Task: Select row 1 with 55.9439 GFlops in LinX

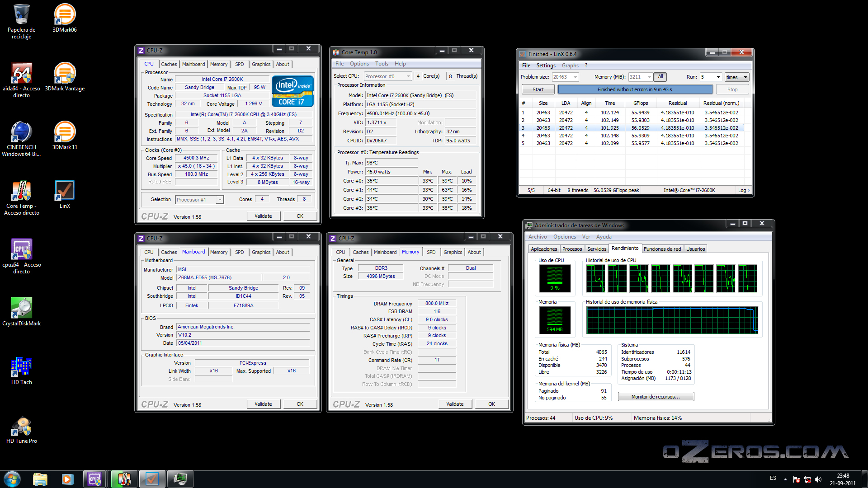Action: [632, 113]
